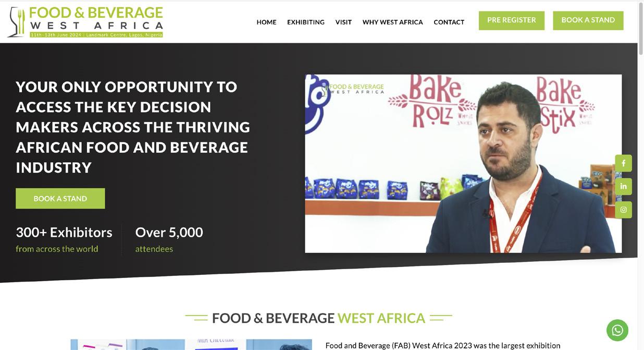This screenshot has width=644, height=350.
Task: Open the partially visible image below the heading
Action: tap(191, 344)
